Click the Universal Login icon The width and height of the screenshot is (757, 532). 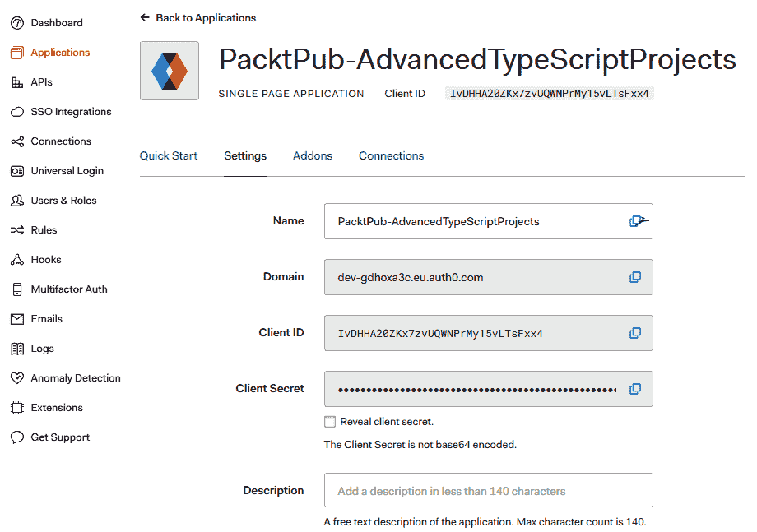coord(17,171)
